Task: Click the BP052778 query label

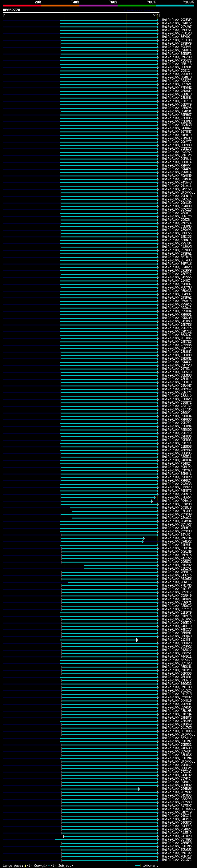Action: point(11,10)
